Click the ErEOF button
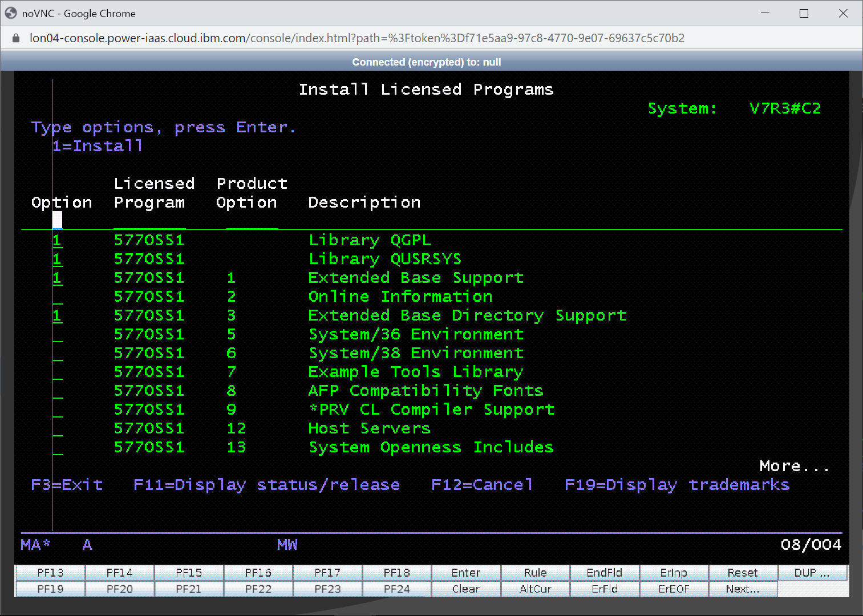 pos(674,589)
